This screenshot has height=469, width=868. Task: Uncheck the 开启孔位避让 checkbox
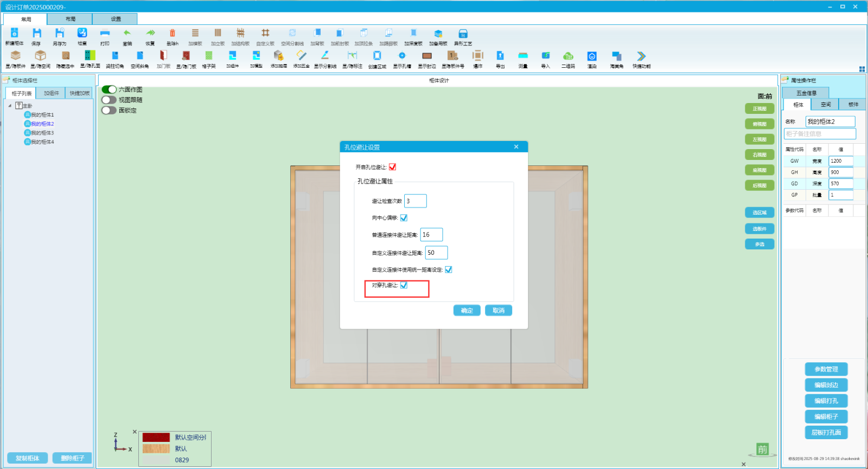[x=393, y=167]
